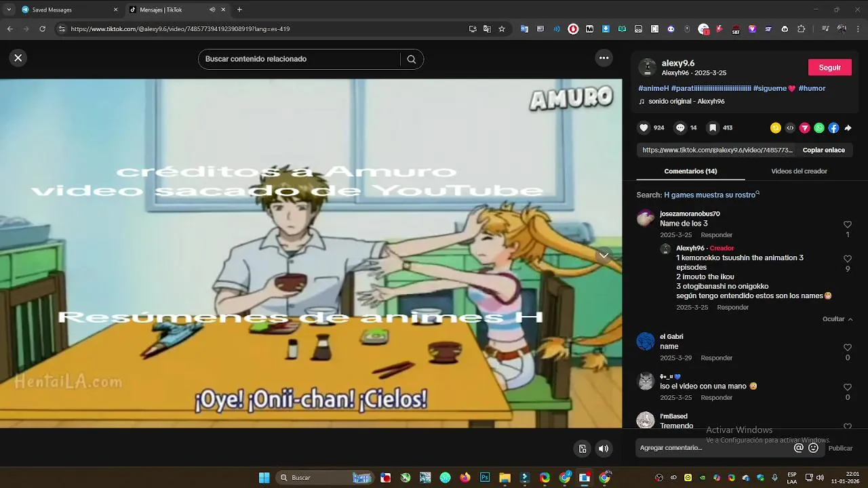Open the three-dots more options menu above video
The width and height of the screenshot is (868, 488).
(x=604, y=58)
